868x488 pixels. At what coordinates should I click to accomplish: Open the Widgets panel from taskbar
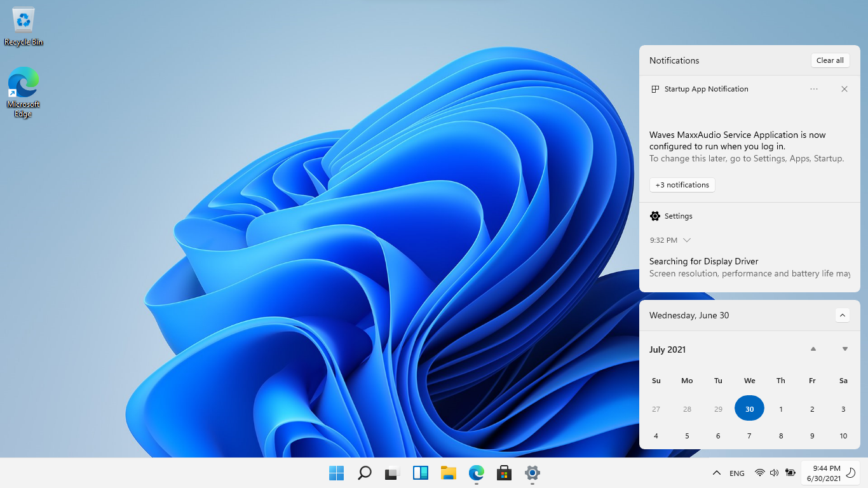point(420,473)
